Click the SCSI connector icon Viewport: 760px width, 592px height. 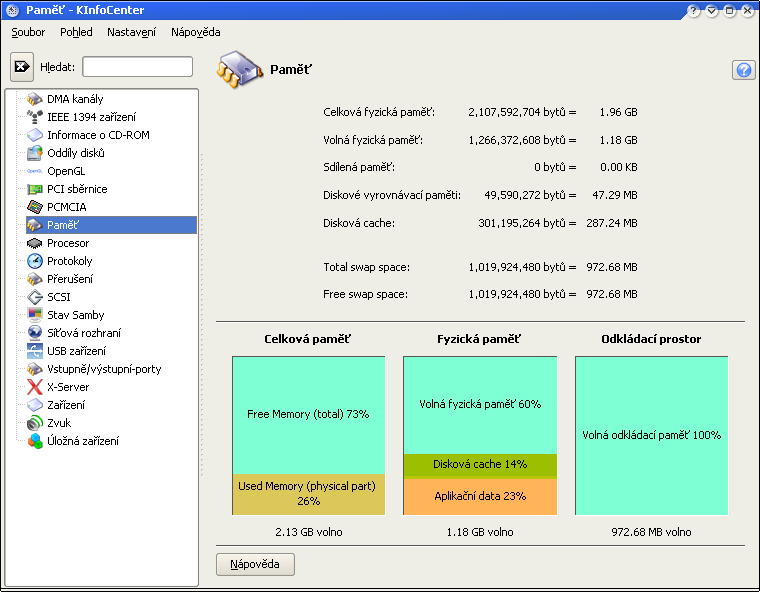click(35, 297)
